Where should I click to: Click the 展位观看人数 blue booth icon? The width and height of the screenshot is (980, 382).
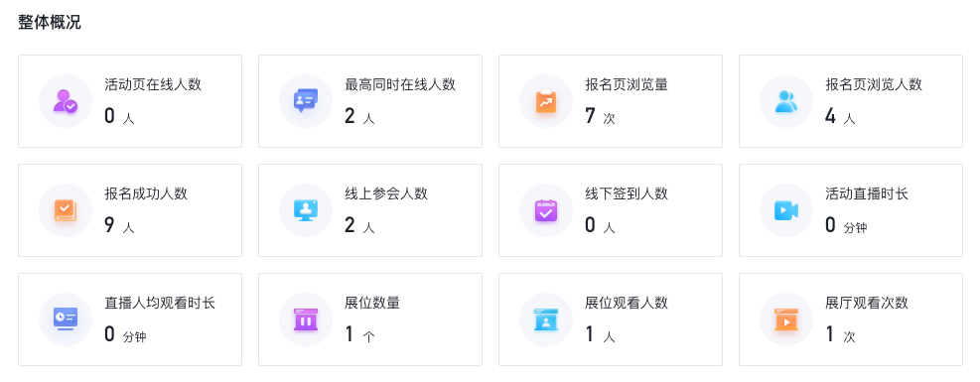pyautogui.click(x=546, y=318)
